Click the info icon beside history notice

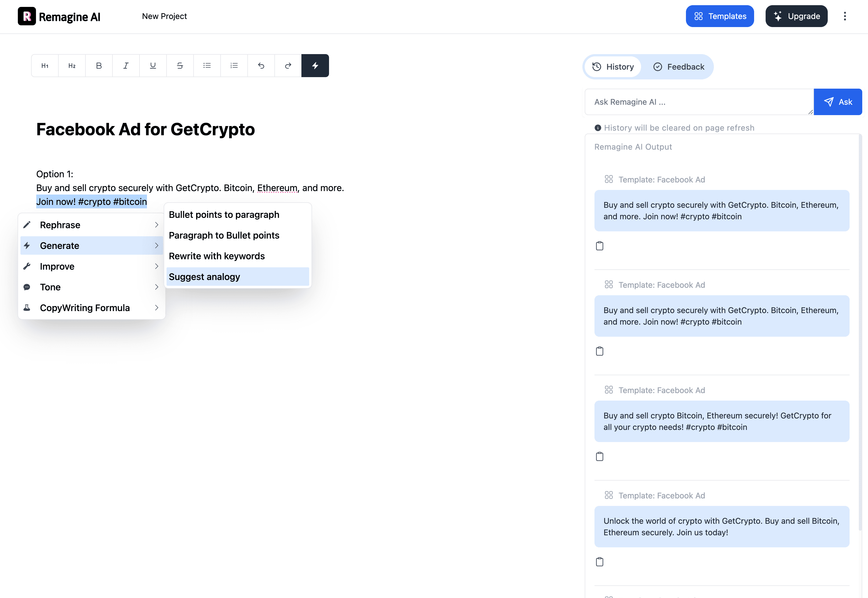click(x=598, y=128)
